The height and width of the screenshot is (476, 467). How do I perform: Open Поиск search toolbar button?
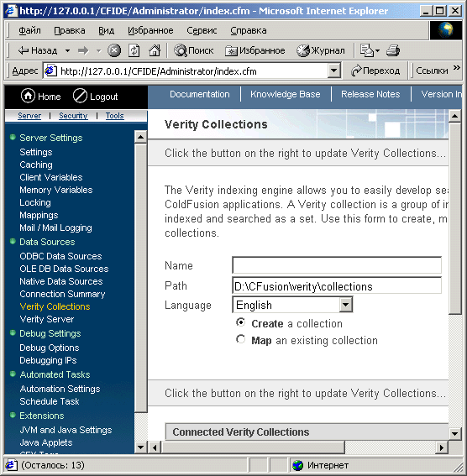(194, 50)
